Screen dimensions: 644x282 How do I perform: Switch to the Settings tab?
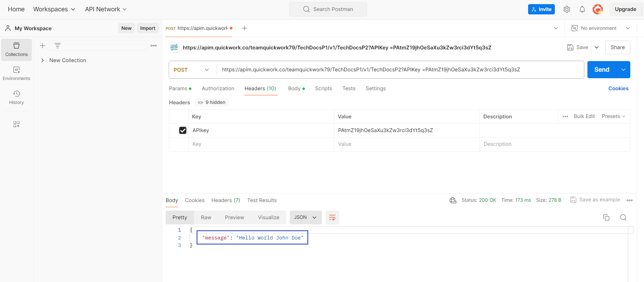click(x=375, y=89)
